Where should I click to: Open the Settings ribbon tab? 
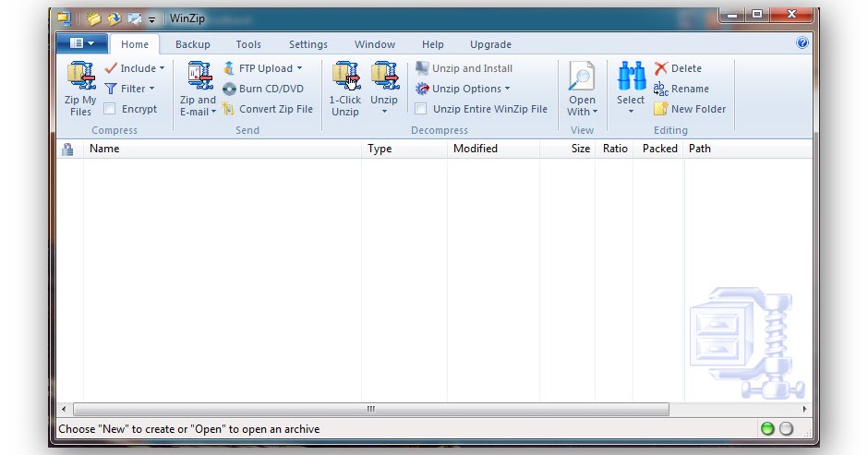coord(307,44)
